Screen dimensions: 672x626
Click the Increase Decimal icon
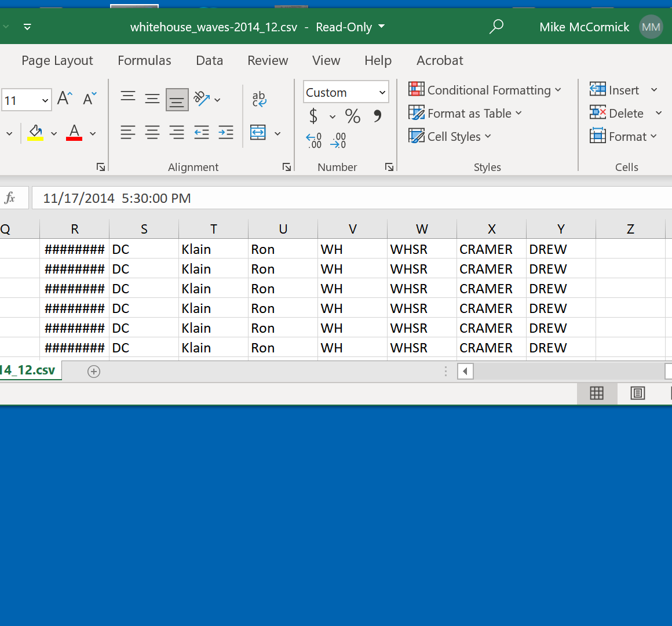tap(313, 140)
